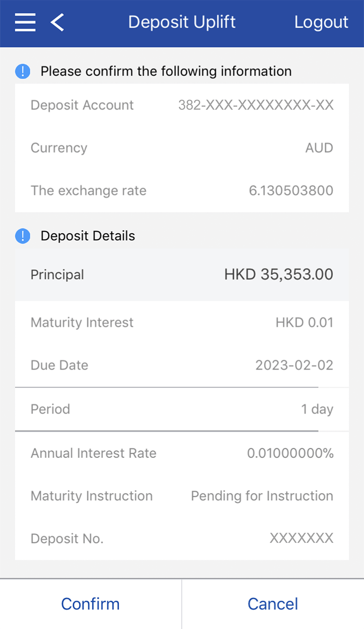Tap the masked Deposit No. value
Viewport: 364px width, 629px height.
point(301,538)
